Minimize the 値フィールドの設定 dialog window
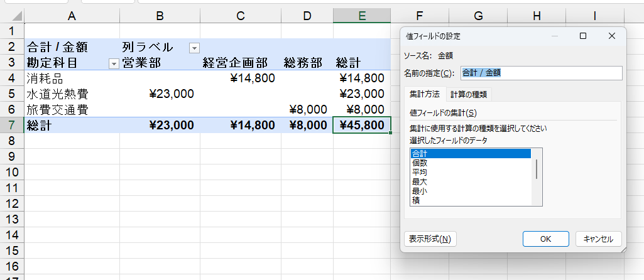 [x=554, y=36]
